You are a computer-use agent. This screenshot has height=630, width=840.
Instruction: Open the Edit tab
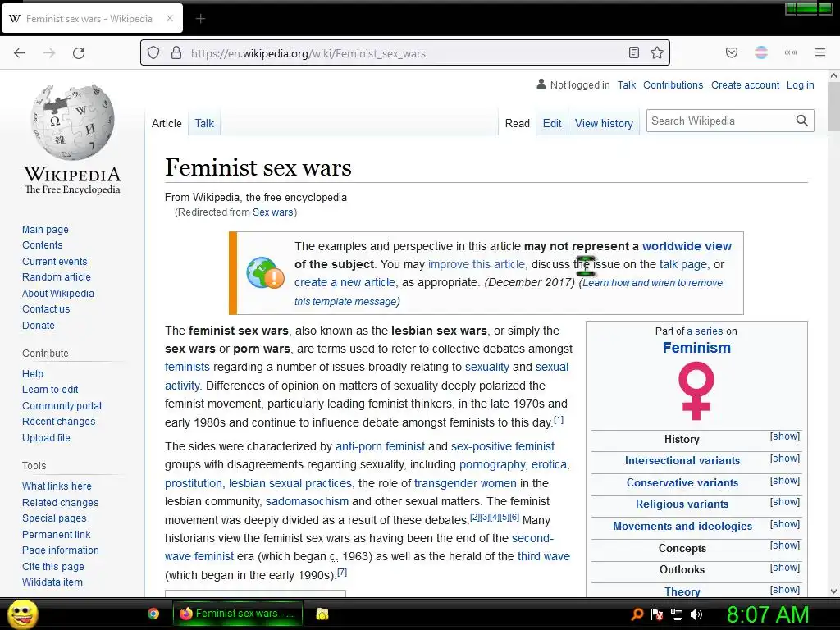552,123
